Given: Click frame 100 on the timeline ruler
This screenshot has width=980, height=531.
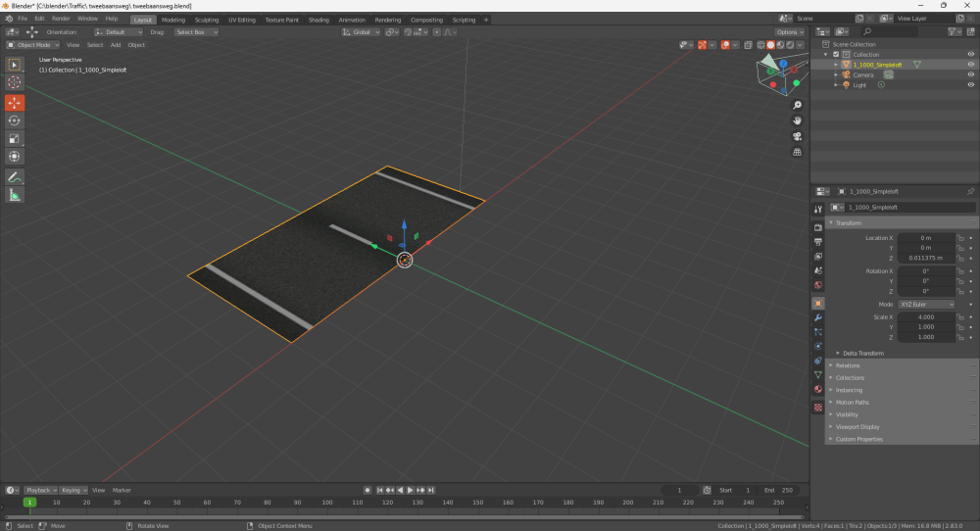Looking at the screenshot, I should [x=327, y=503].
